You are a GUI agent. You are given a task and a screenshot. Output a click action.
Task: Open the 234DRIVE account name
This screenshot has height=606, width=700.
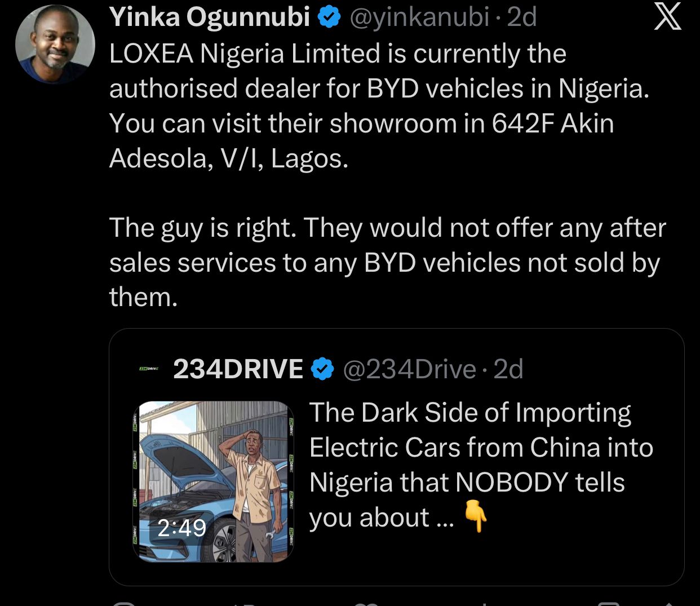pyautogui.click(x=238, y=370)
